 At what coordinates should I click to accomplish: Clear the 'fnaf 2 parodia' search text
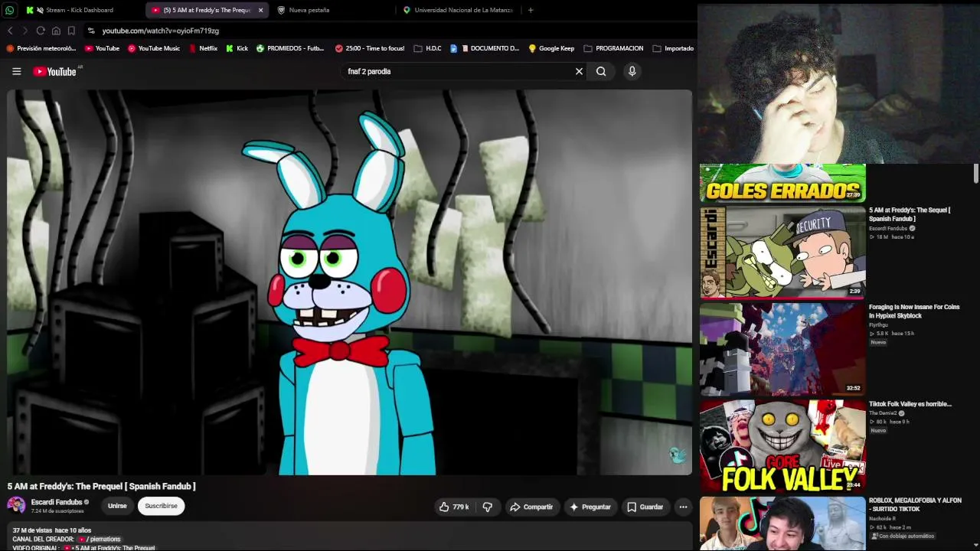click(x=579, y=71)
